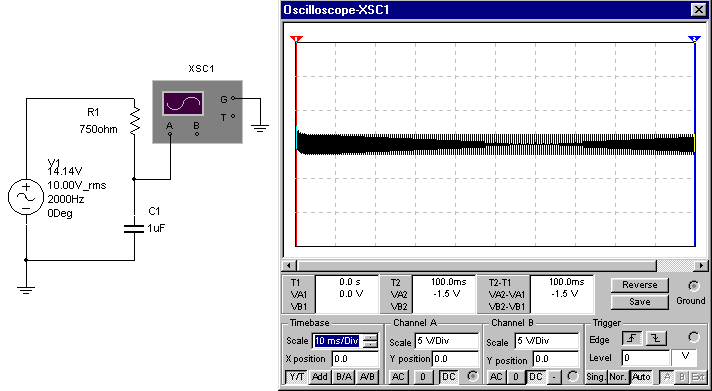Click the 750ohm resistor value label
This screenshot has width=712, height=391.
tap(99, 129)
